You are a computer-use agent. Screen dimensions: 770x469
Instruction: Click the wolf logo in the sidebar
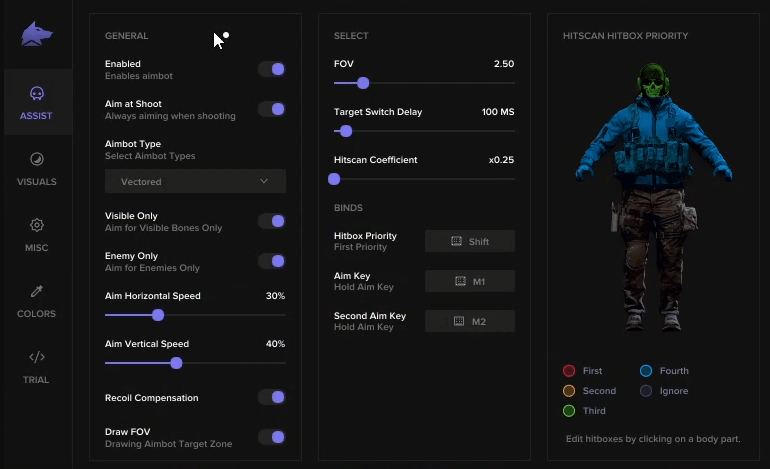[x=37, y=34]
